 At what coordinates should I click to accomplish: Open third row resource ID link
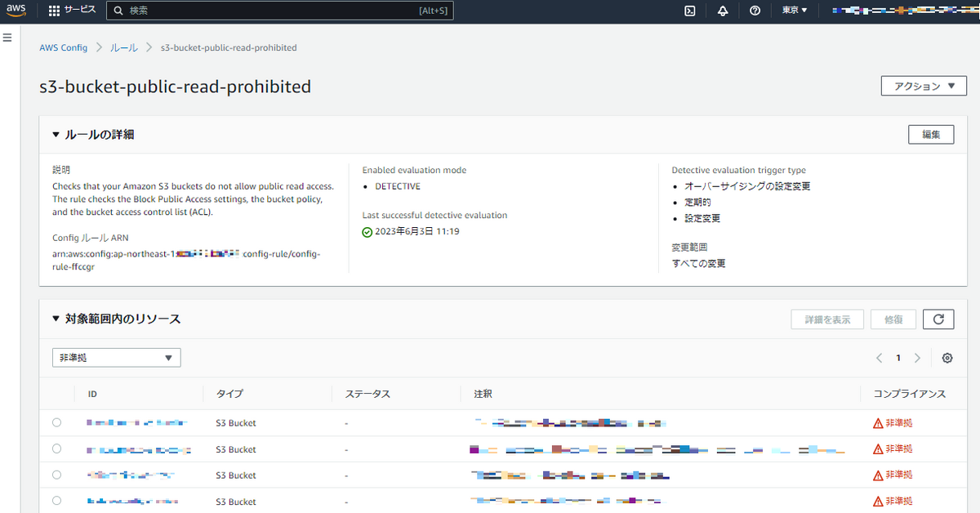point(131,475)
